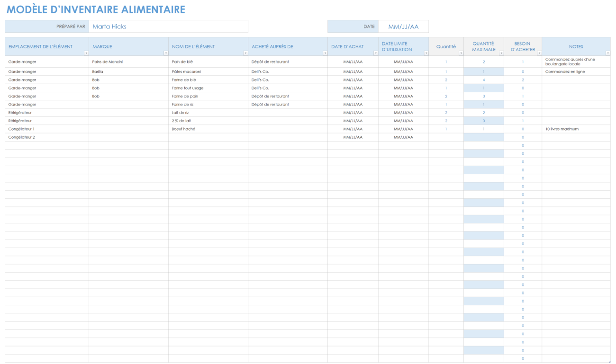
Task: Click the MM/JJ/AA date field at top
Action: click(403, 27)
